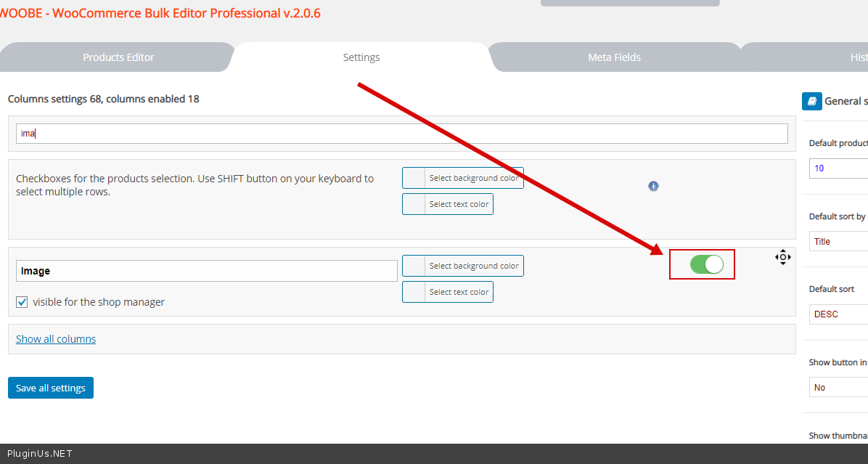Click the column search field containing 'ima'
This screenshot has width=868, height=464.
(401, 134)
